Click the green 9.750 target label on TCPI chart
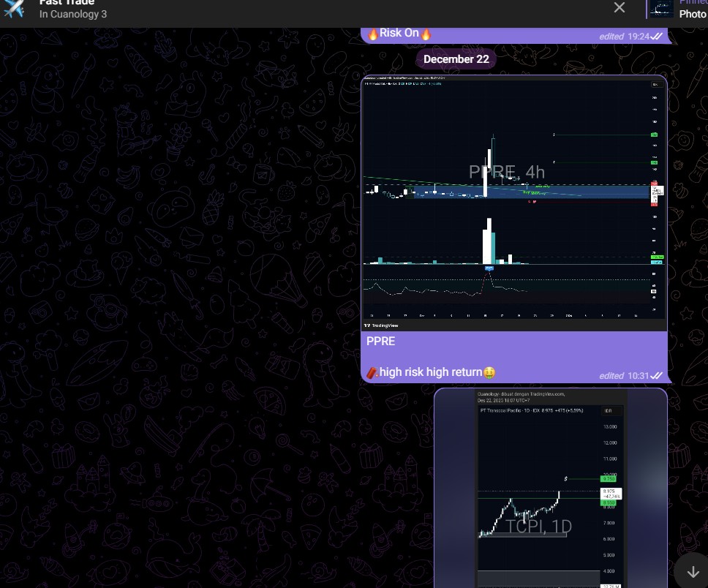Viewport: 708px width, 588px height. point(608,478)
